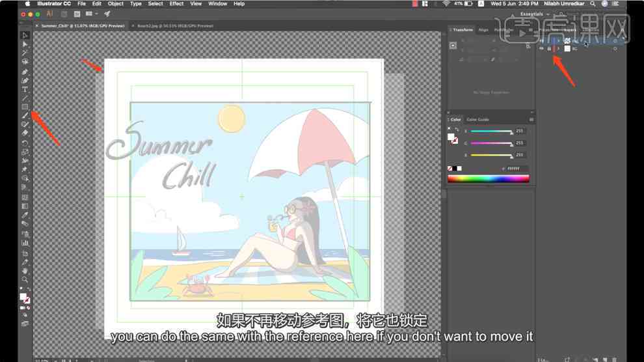
Task: Toggle the lock on the second layer
Action: click(549, 48)
